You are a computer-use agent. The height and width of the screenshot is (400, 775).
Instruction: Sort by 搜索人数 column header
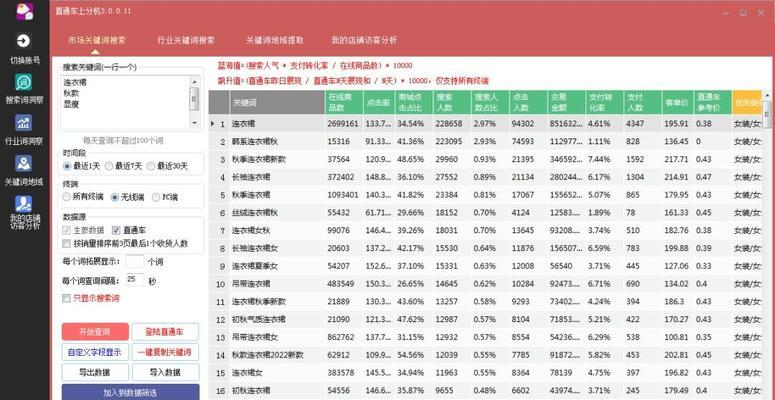point(451,103)
